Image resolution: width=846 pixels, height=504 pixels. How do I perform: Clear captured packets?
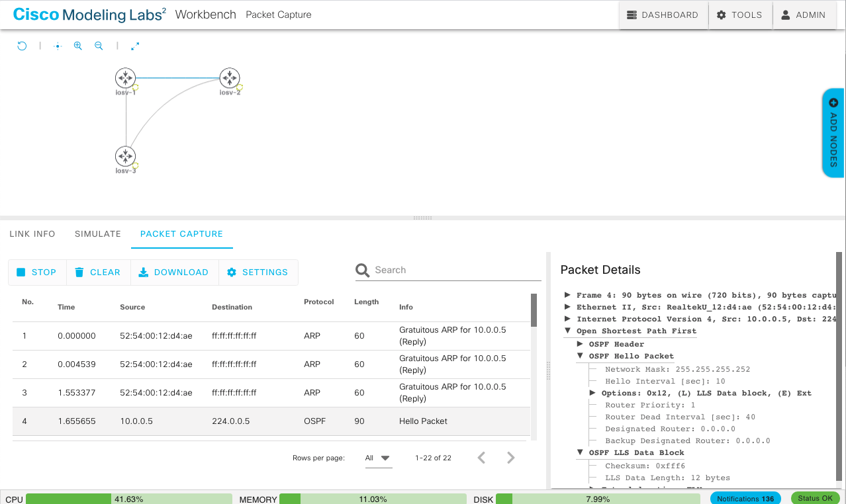[x=98, y=272]
